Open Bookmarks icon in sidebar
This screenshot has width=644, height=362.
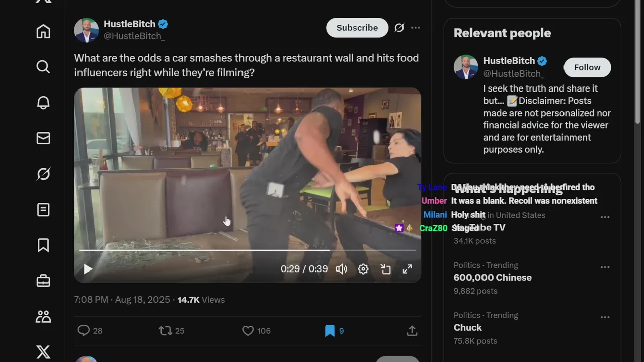tap(43, 245)
